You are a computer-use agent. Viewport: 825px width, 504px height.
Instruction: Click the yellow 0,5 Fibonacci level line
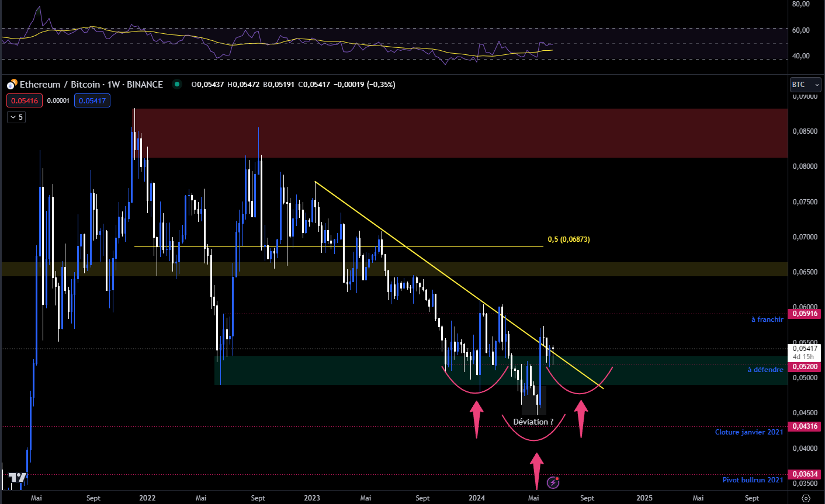(351, 246)
